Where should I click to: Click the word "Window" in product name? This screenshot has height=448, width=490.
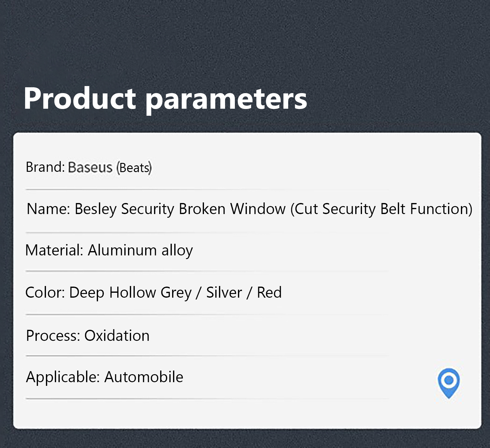click(258, 209)
